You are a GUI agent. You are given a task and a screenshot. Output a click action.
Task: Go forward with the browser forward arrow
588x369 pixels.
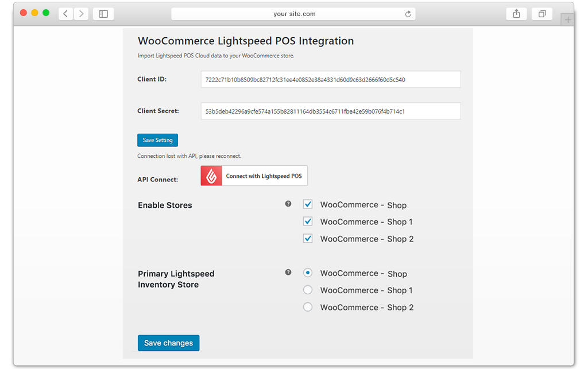pyautogui.click(x=81, y=14)
